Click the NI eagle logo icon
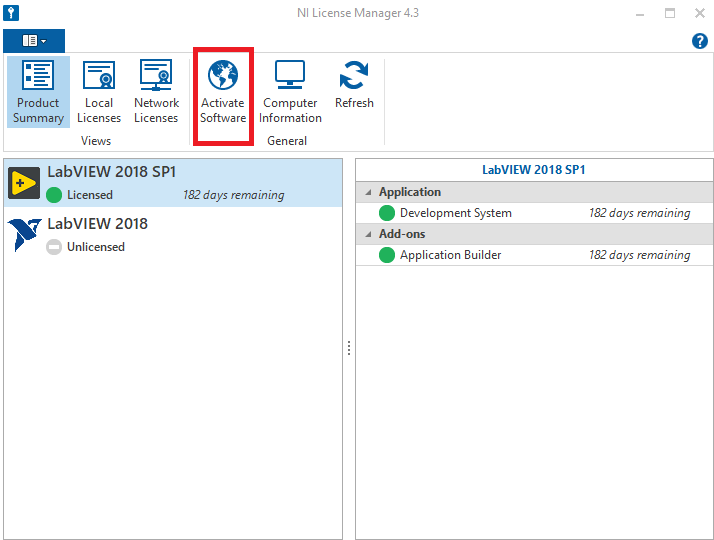 [x=24, y=234]
